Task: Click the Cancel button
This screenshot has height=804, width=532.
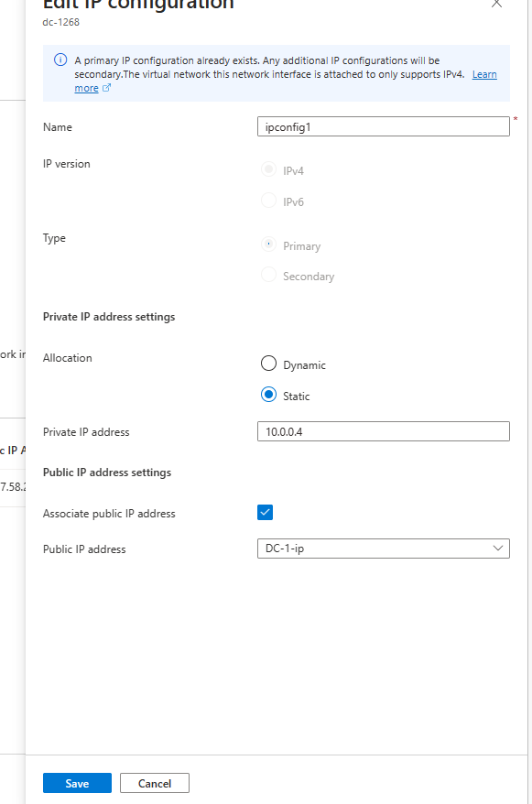Action: click(x=154, y=783)
